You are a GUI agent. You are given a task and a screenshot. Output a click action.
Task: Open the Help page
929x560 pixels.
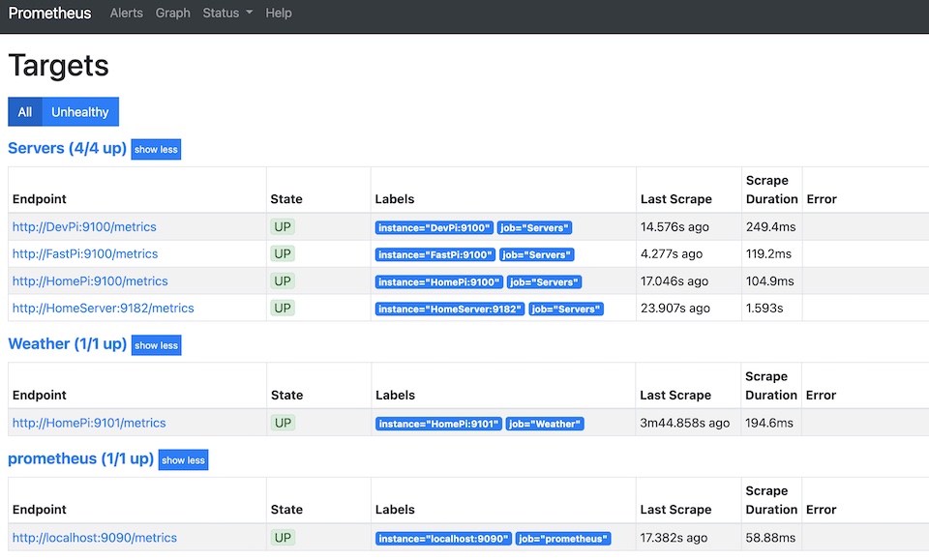coord(279,13)
